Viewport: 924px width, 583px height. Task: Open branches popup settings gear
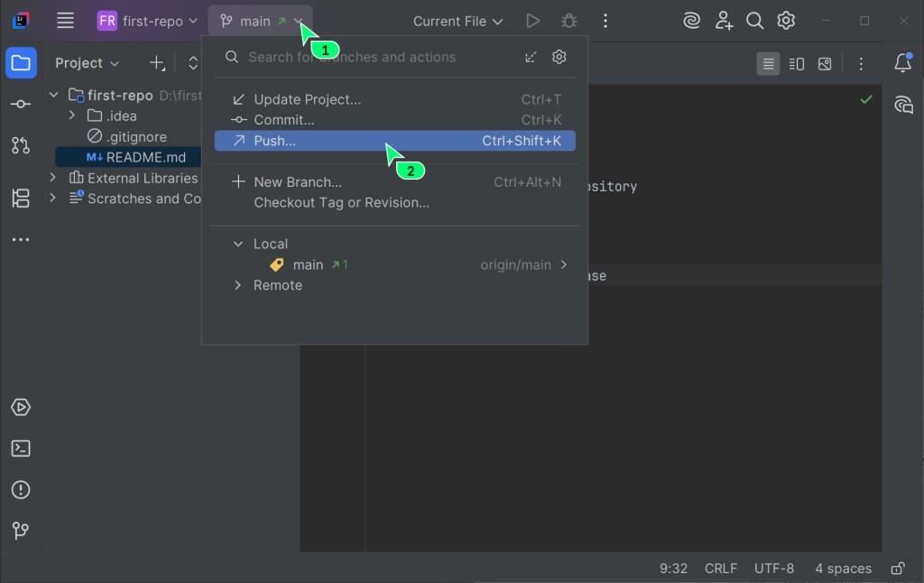tap(559, 57)
